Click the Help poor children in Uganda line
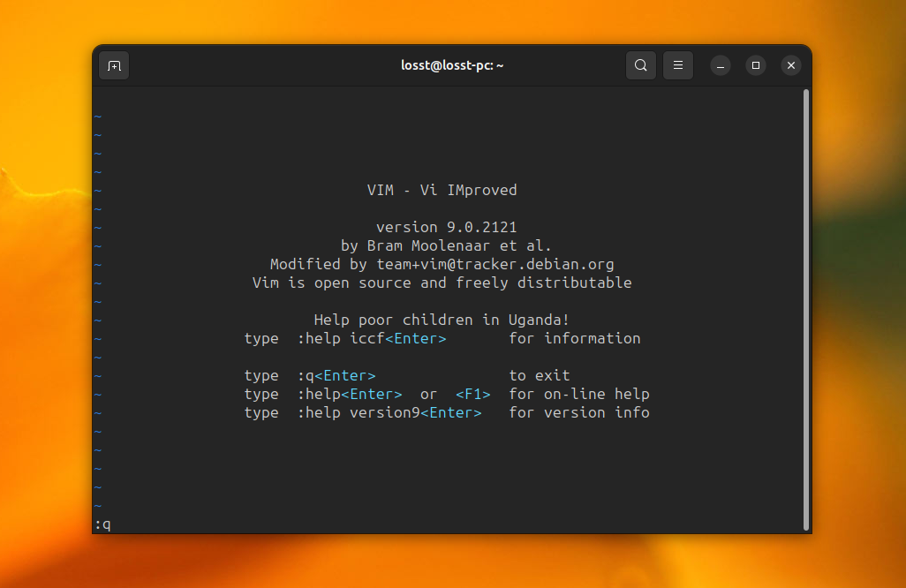The width and height of the screenshot is (906, 588). point(442,320)
